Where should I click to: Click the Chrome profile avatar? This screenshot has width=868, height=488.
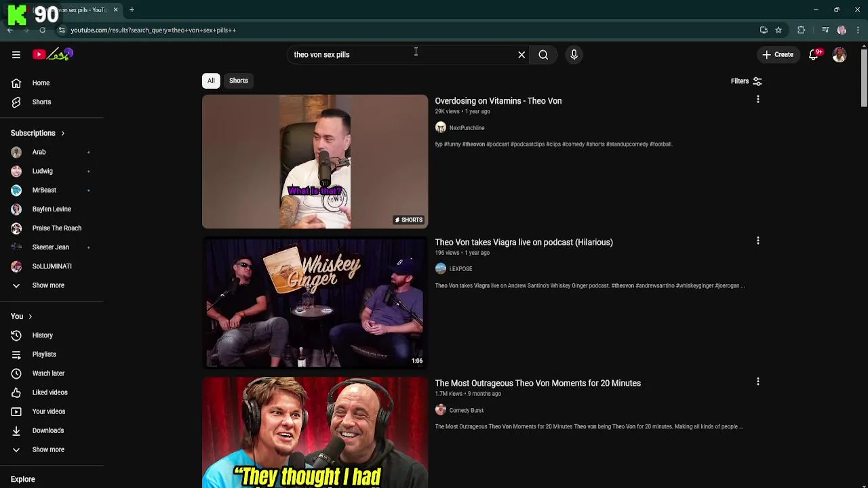point(842,30)
